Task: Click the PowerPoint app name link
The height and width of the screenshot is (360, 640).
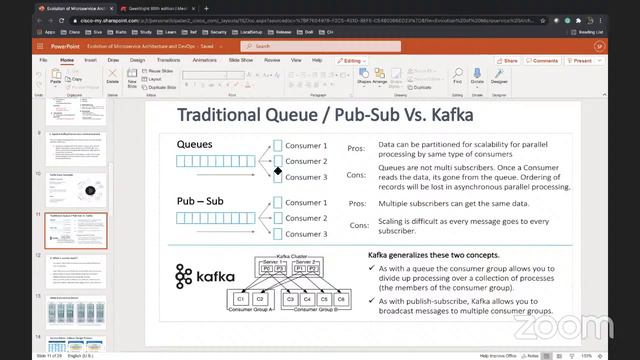Action: pyautogui.click(x=65, y=47)
